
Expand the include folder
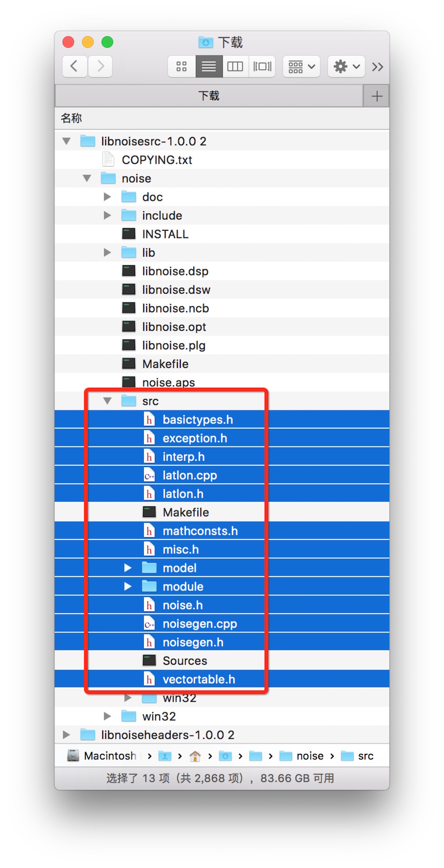pyautogui.click(x=108, y=216)
